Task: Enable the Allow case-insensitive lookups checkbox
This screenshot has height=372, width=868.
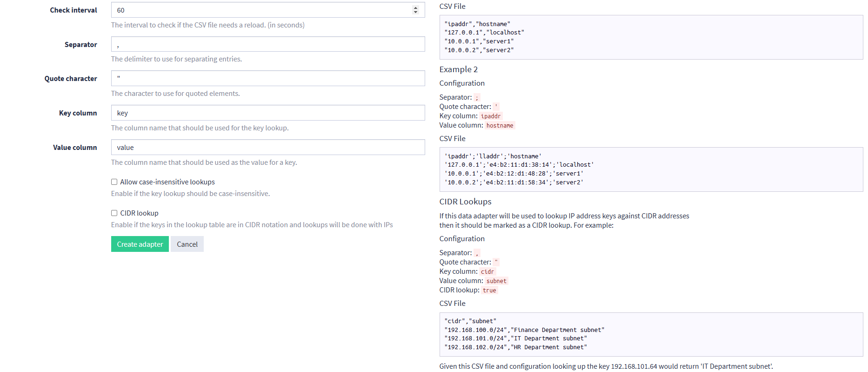Action: [x=114, y=182]
